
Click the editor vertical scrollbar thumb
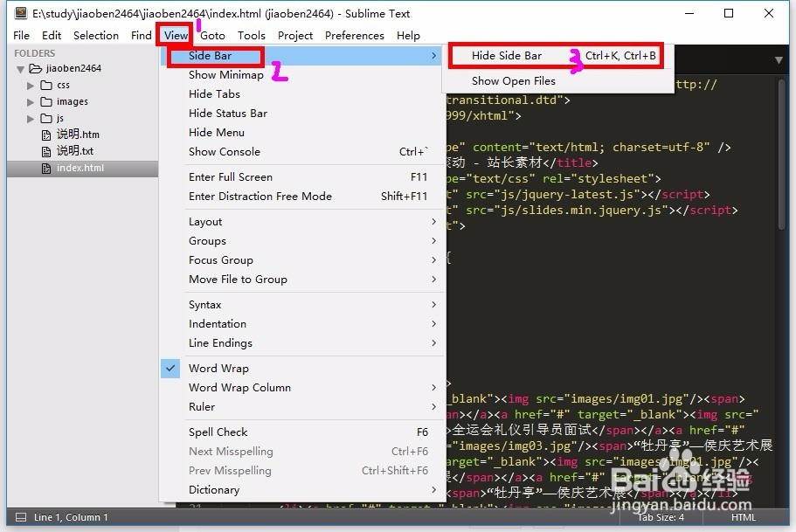pyautogui.click(x=782, y=155)
